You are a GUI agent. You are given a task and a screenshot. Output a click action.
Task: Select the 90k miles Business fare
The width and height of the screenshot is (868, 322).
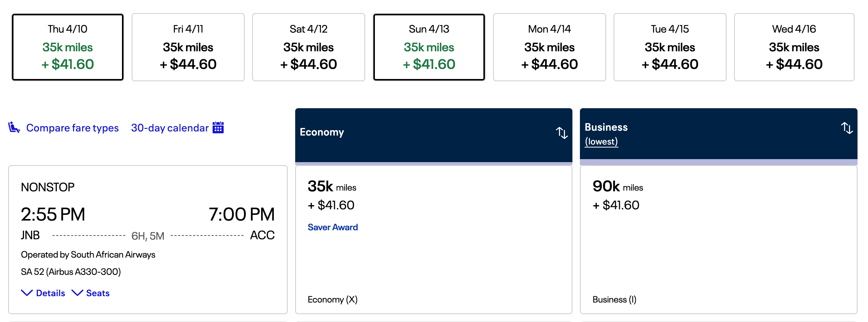point(718,240)
